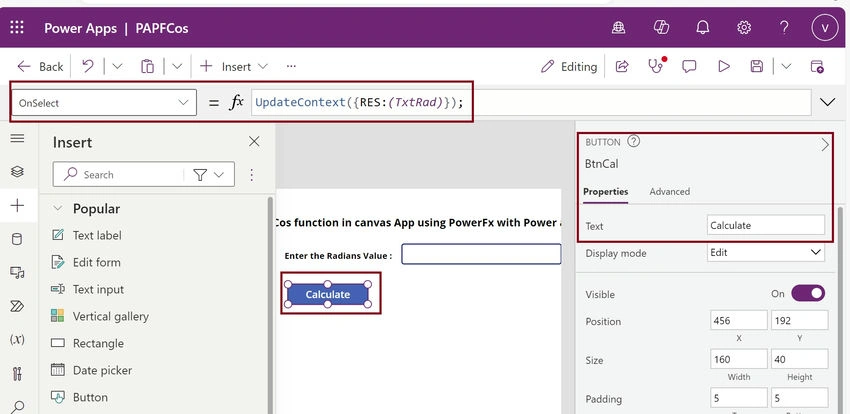Edit the Size Width value 160
This screenshot has height=414, width=850.
[738, 359]
